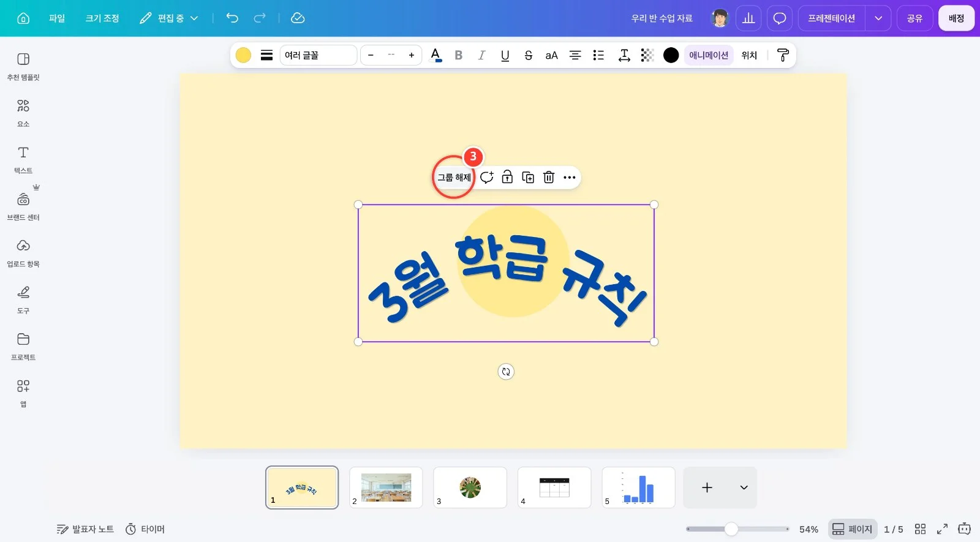The height and width of the screenshot is (542, 980).
Task: Open more options ellipsis menu
Action: (x=570, y=178)
